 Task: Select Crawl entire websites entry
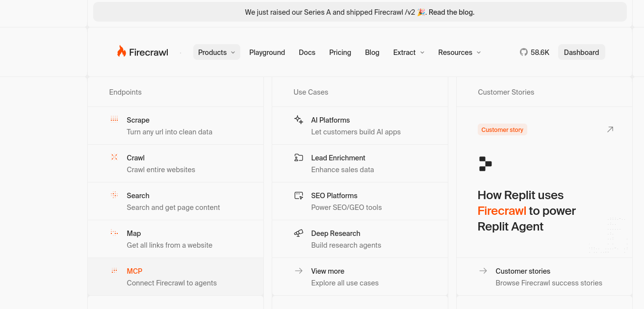[176, 163]
